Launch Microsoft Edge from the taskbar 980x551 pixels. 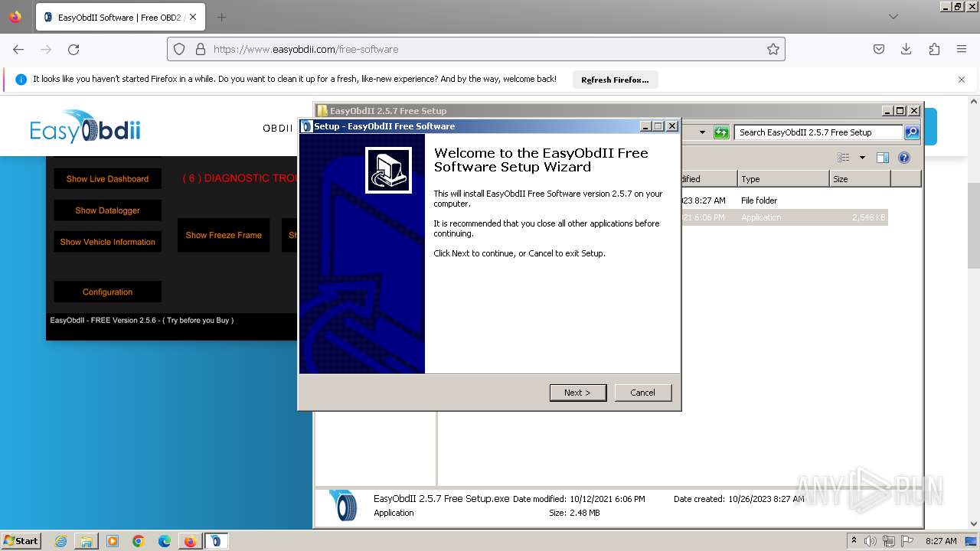tap(165, 541)
